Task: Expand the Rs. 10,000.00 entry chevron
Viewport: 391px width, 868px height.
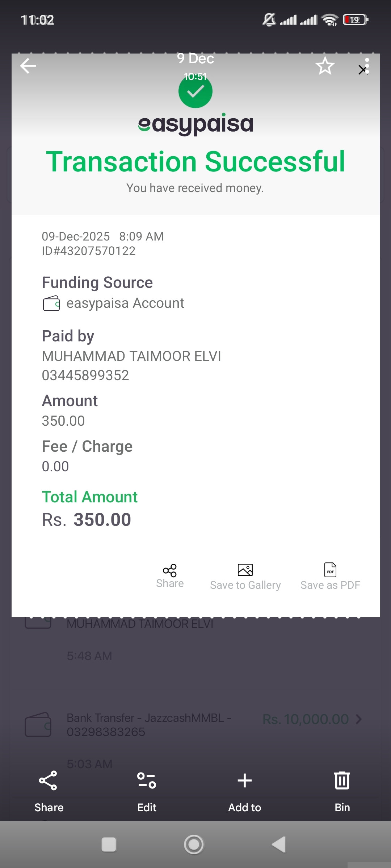Action: click(x=359, y=719)
